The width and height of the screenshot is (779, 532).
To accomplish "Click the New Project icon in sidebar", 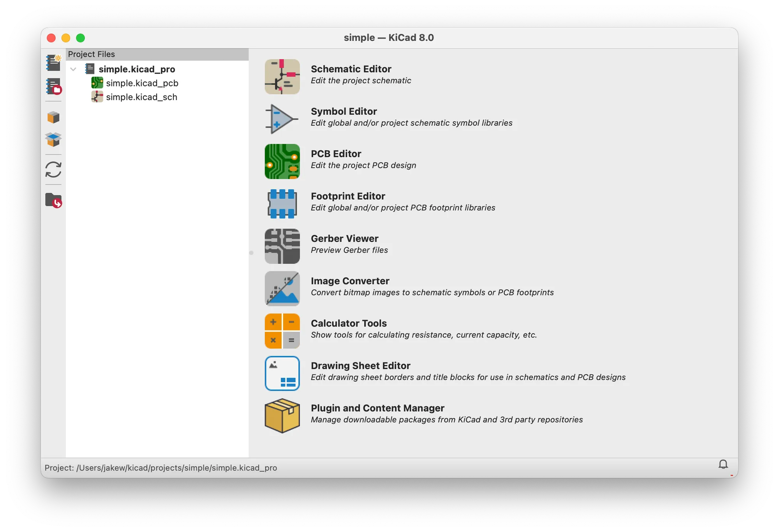I will (53, 63).
